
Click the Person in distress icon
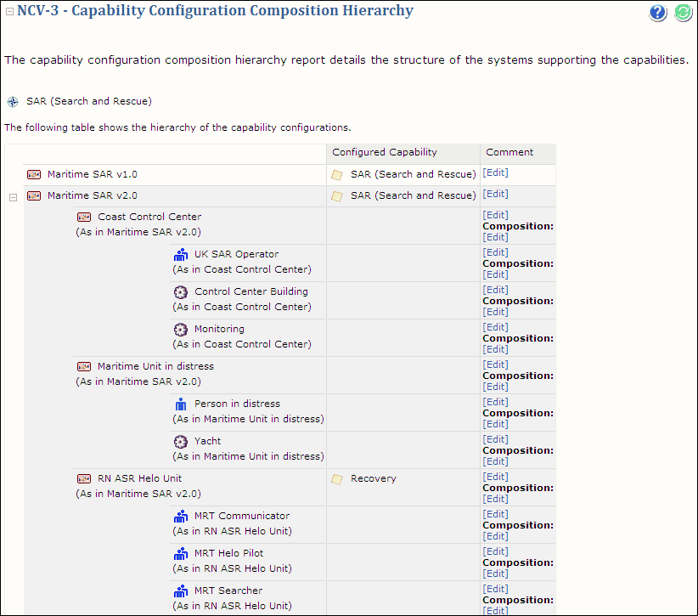pyautogui.click(x=181, y=404)
